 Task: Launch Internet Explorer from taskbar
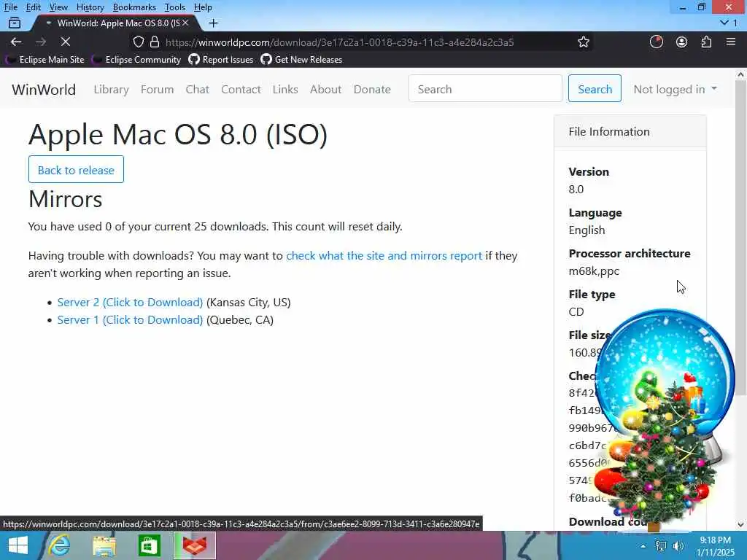coord(60,545)
